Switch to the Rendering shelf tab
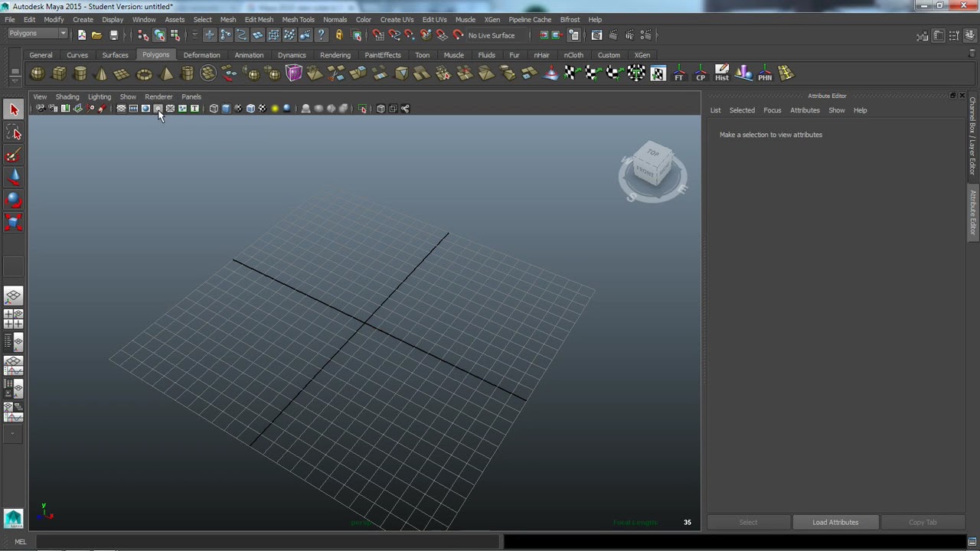980x551 pixels. (335, 55)
